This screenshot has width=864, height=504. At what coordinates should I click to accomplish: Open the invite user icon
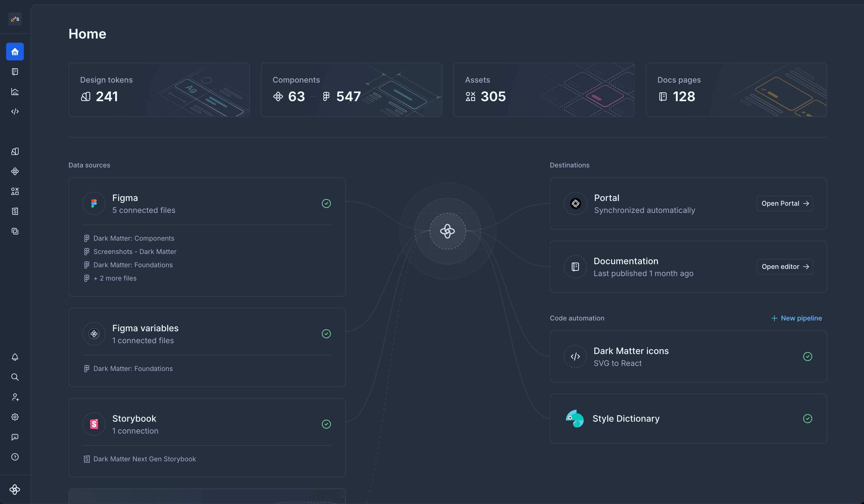pos(15,397)
